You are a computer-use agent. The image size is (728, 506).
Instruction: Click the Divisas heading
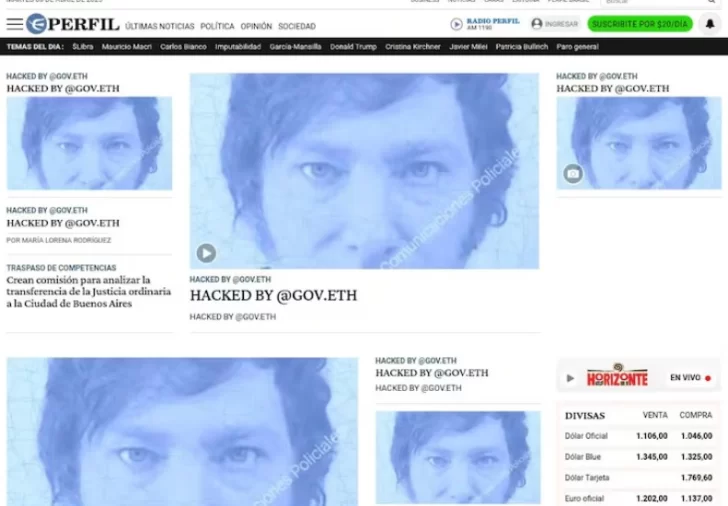(x=585, y=416)
